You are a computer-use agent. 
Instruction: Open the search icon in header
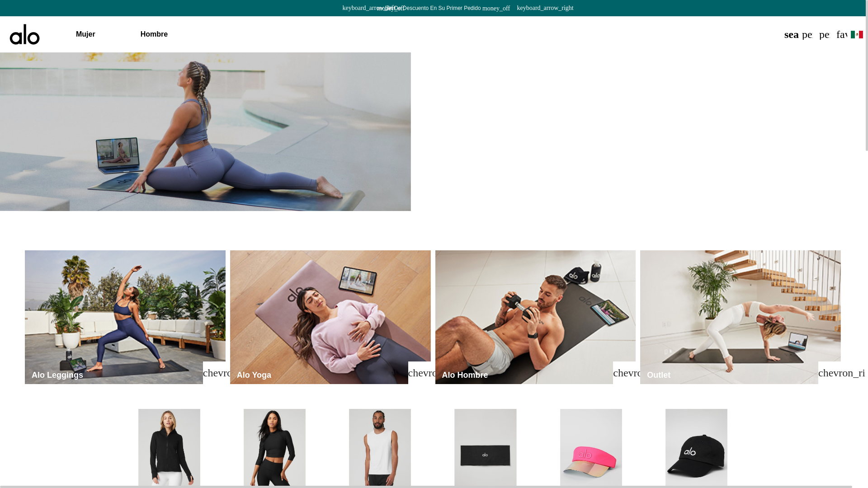(x=791, y=34)
